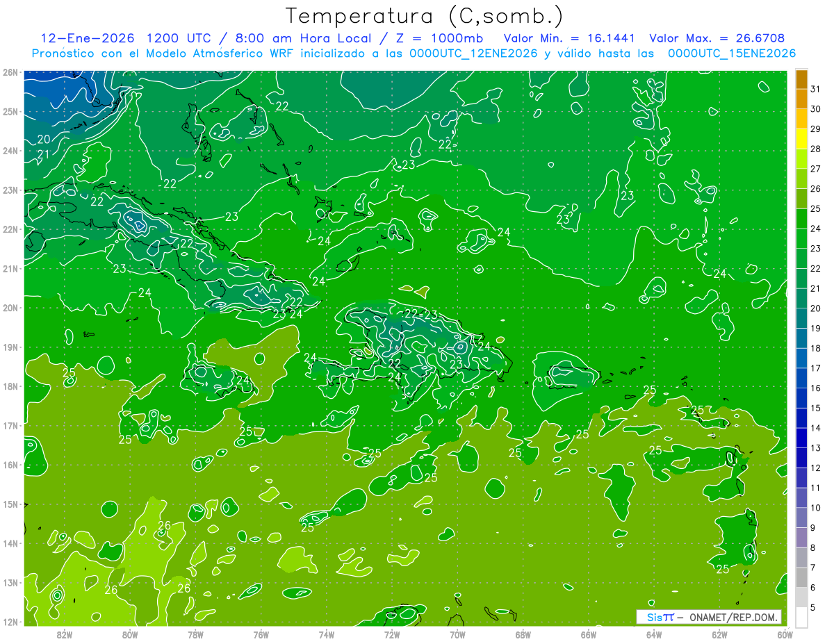Click the color scale label "19"

[815, 328]
